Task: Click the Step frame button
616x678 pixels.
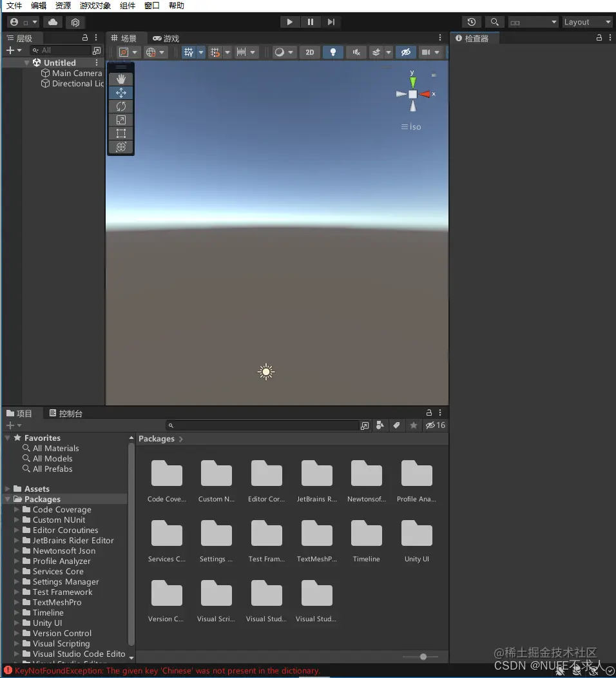Action: point(331,22)
